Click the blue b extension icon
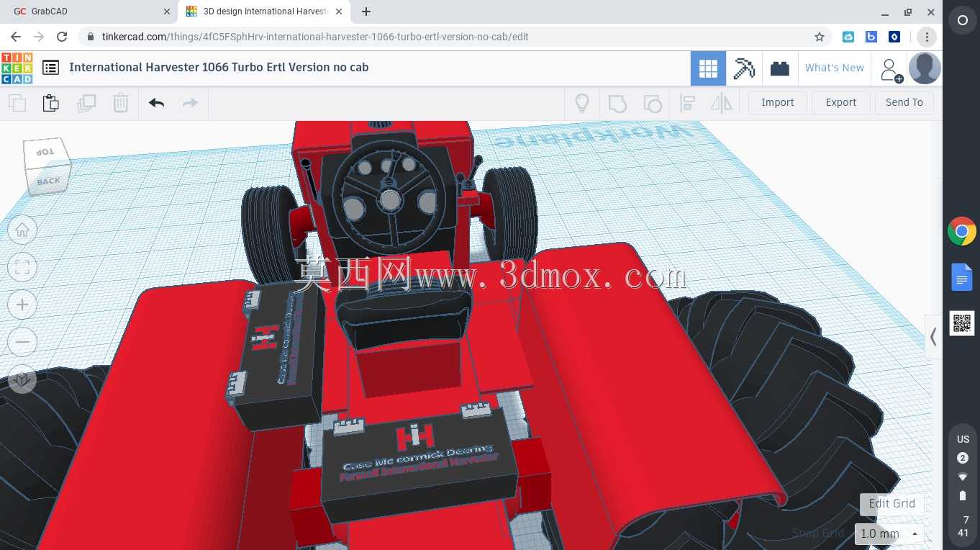This screenshot has width=980, height=550. [871, 37]
